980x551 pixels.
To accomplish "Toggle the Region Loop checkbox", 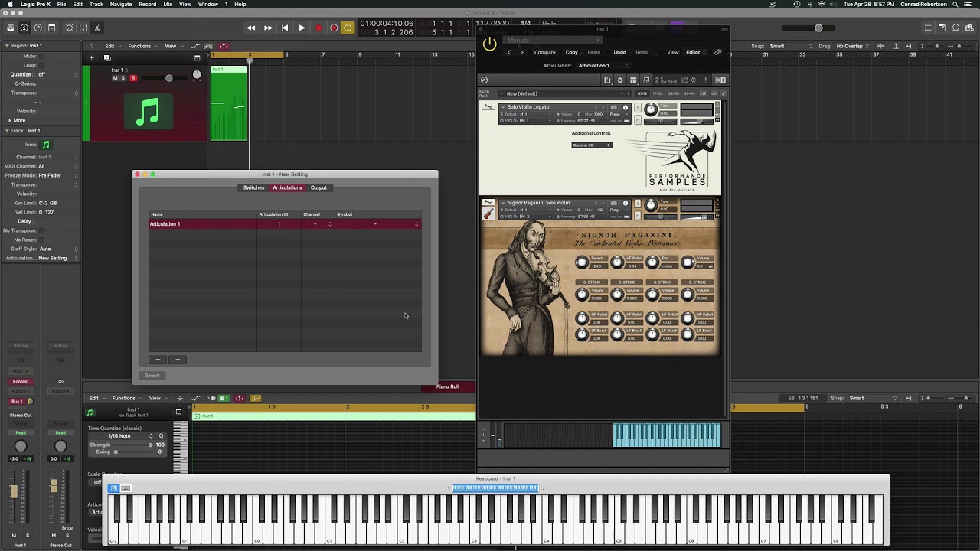I will click(x=41, y=65).
